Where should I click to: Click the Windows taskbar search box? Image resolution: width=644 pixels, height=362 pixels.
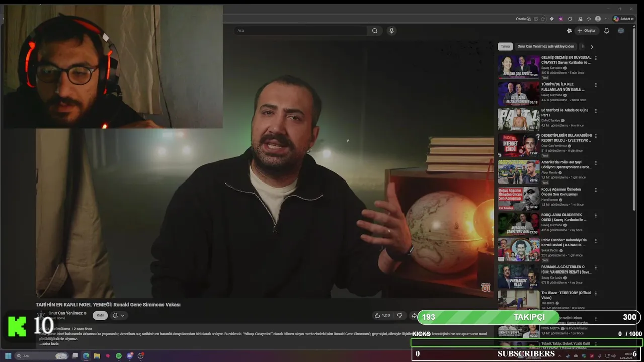42,356
